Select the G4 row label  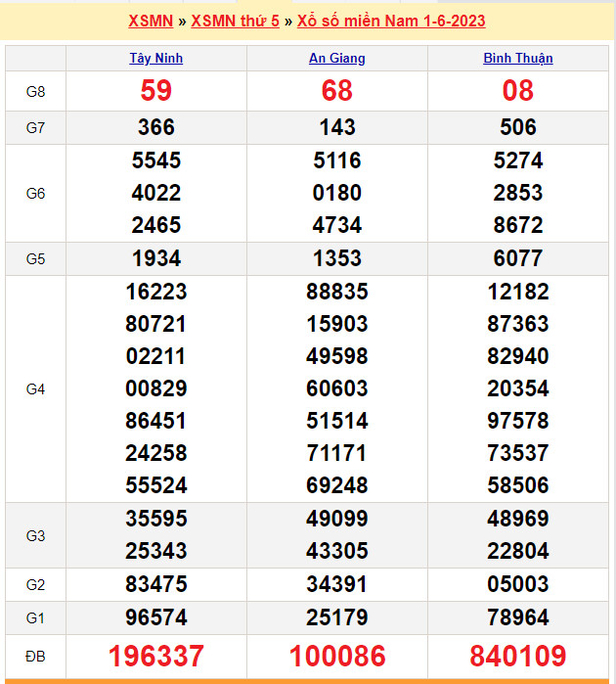35,388
